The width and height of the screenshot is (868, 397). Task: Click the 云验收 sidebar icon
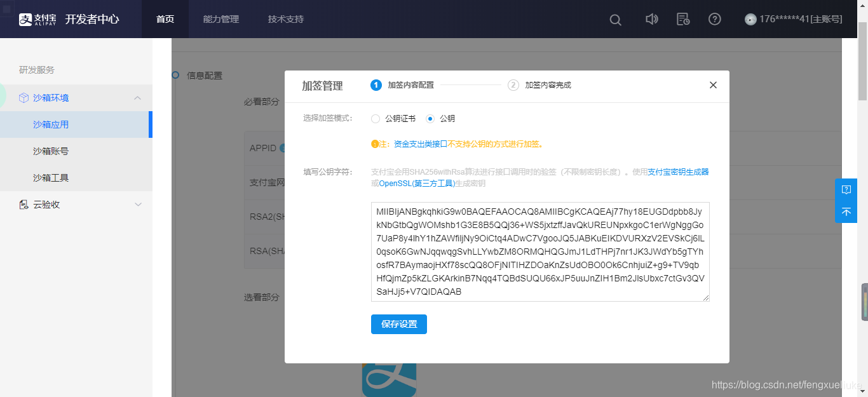point(24,205)
